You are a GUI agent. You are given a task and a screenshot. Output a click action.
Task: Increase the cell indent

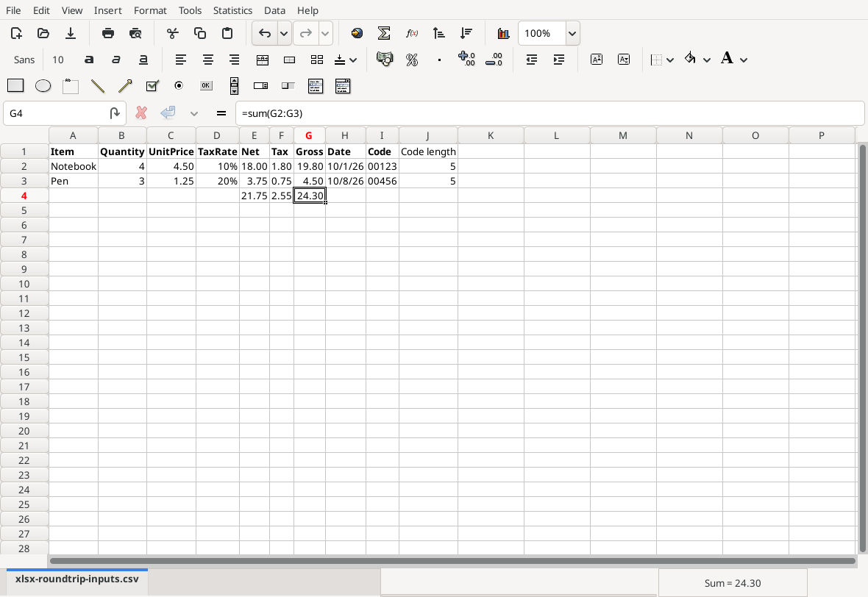pyautogui.click(x=558, y=60)
